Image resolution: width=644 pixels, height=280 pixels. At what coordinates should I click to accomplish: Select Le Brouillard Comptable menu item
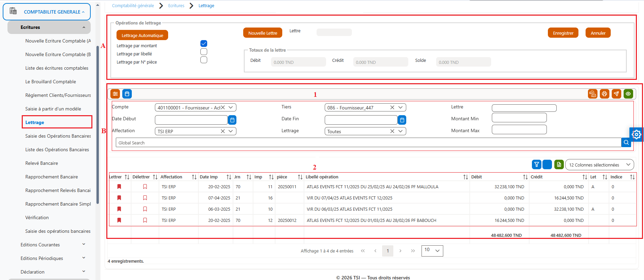pos(51,82)
